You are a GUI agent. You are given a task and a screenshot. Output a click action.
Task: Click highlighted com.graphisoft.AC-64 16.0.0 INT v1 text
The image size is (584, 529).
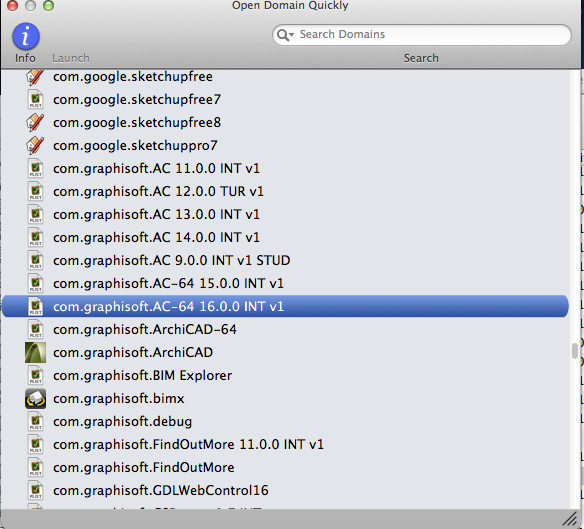tap(168, 307)
